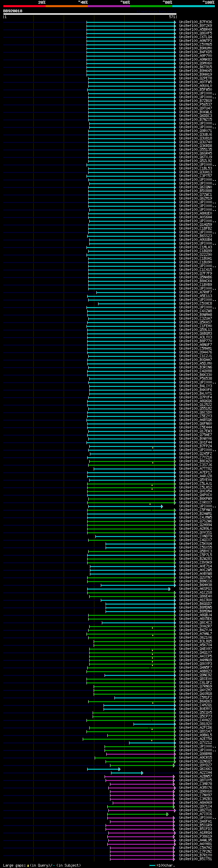Select UniRef100_A2R9L0 hit
Viewport: 218px width, 868px height.
pyautogui.click(x=196, y=529)
